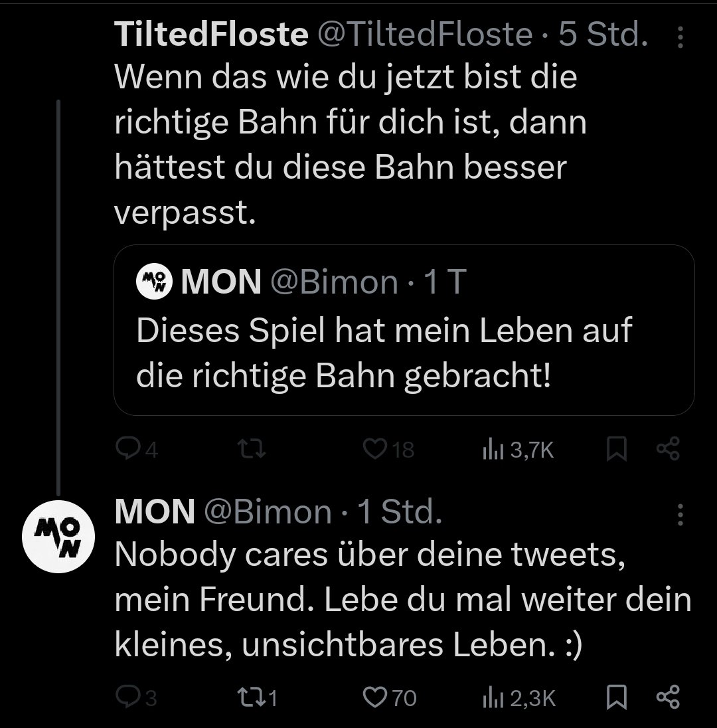Viewport: 717px width, 728px height.
Task: Open MON's large profile avatar
Action: [58, 536]
